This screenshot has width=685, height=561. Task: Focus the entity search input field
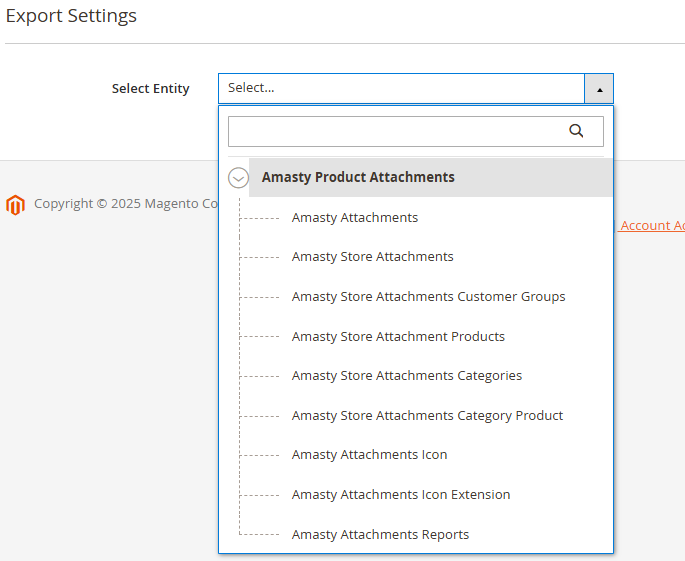coord(415,131)
